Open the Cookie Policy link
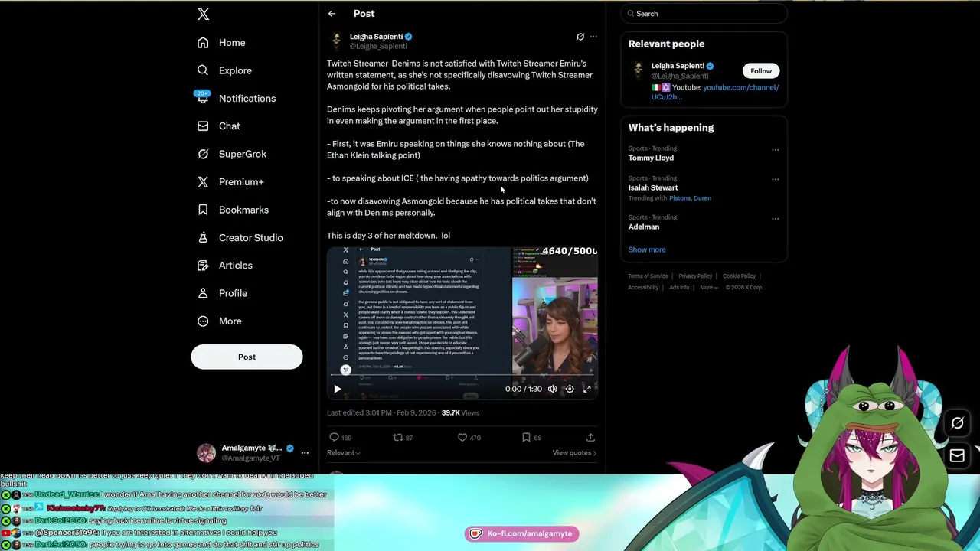This screenshot has height=551, width=980. click(739, 276)
